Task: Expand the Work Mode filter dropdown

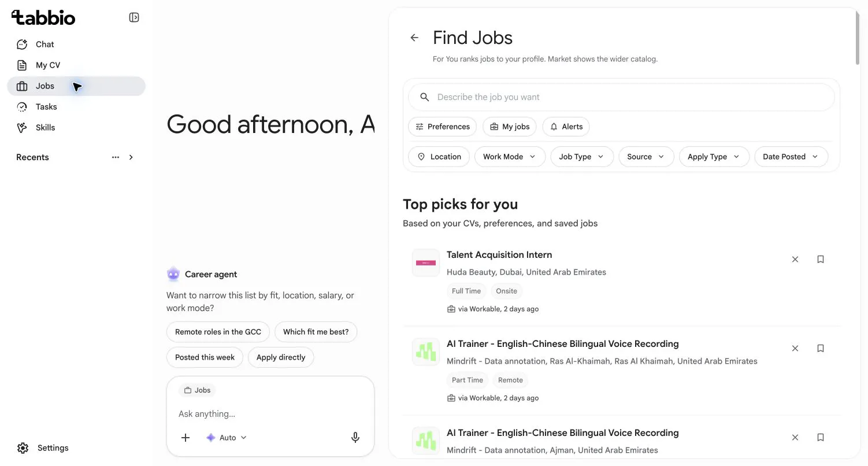Action: coord(510,157)
